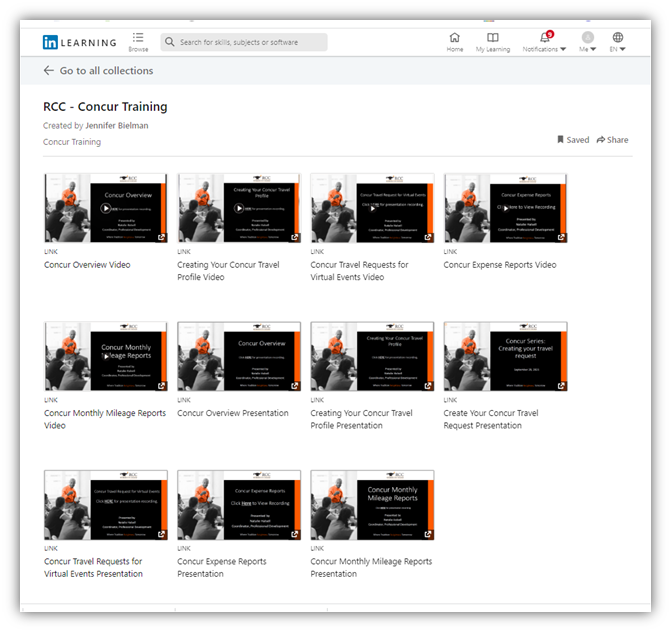This screenshot has height=632, width=671.
Task: Play the Concur Overview Video thumbnail
Action: click(x=105, y=209)
